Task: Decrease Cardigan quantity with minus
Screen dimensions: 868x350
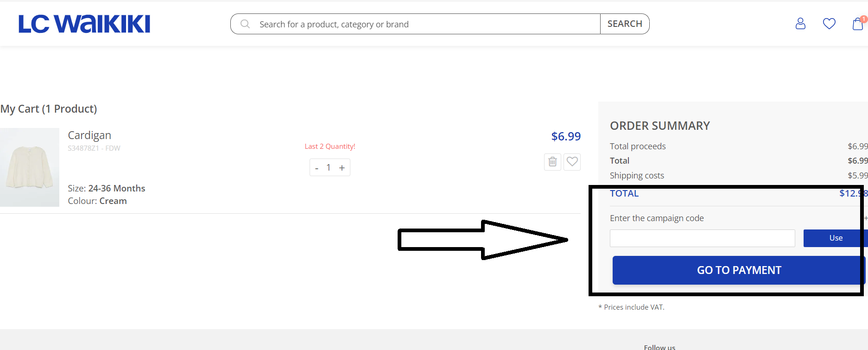Action: [317, 168]
